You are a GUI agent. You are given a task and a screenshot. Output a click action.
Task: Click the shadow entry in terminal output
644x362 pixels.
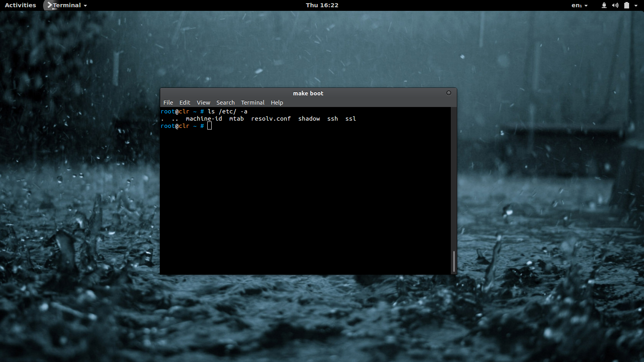click(x=309, y=119)
